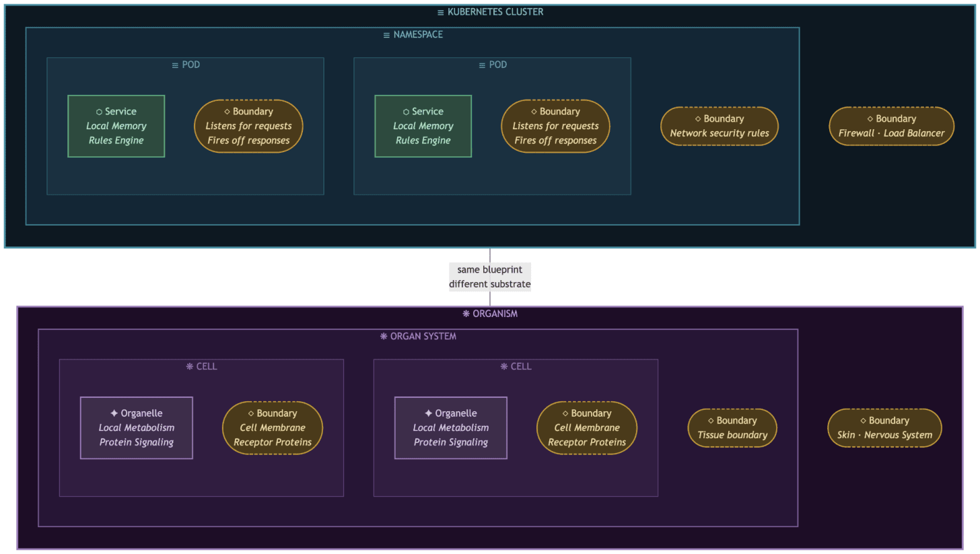Click the ≡ icon of the left POD container

pyautogui.click(x=175, y=65)
